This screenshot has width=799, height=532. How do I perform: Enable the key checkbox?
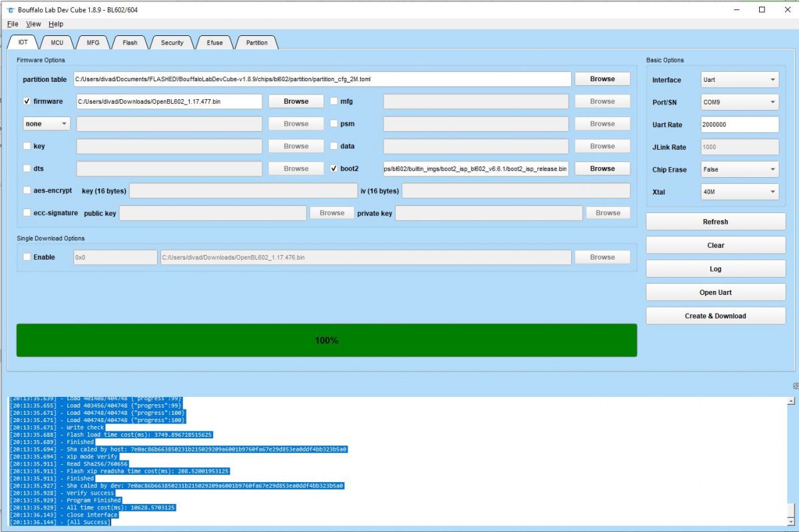coord(27,146)
